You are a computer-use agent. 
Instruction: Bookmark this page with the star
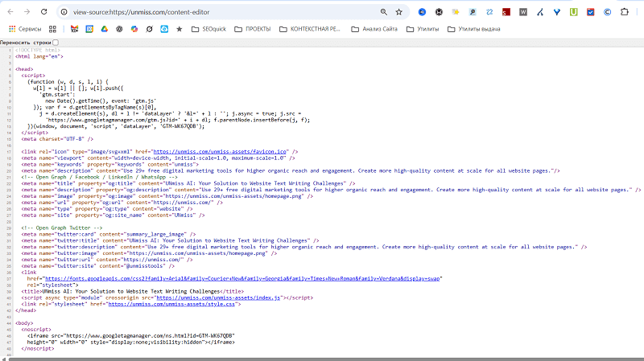398,12
